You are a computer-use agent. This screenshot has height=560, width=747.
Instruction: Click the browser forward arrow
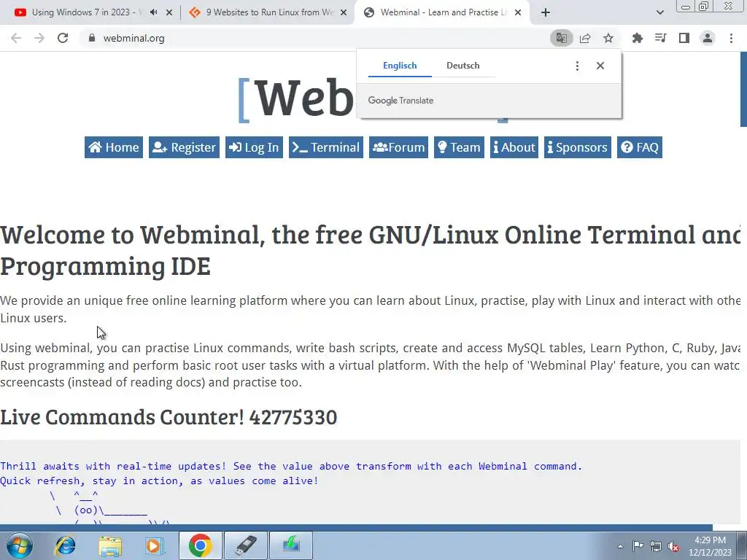pos(39,38)
